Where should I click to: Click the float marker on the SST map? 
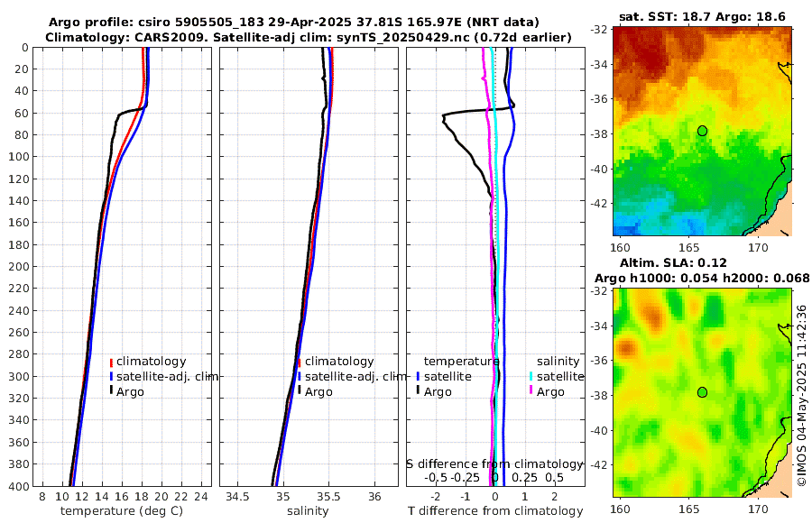[x=702, y=131]
